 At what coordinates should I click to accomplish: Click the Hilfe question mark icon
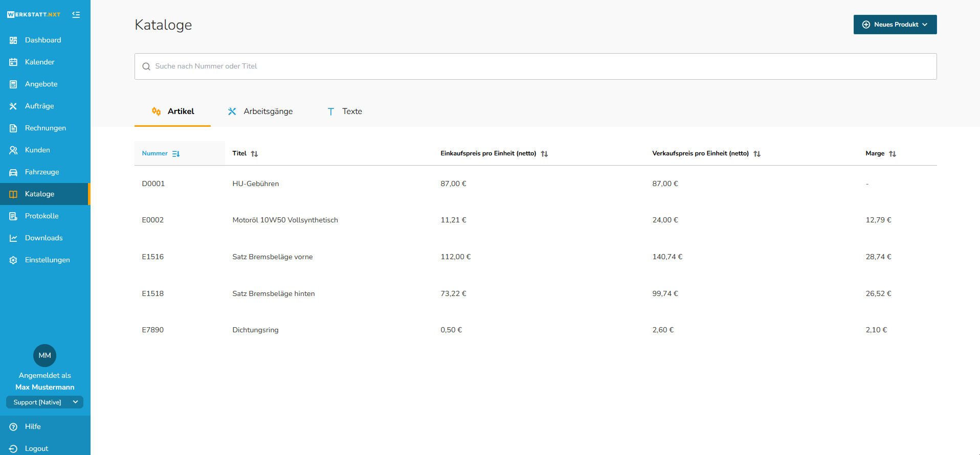(13, 427)
